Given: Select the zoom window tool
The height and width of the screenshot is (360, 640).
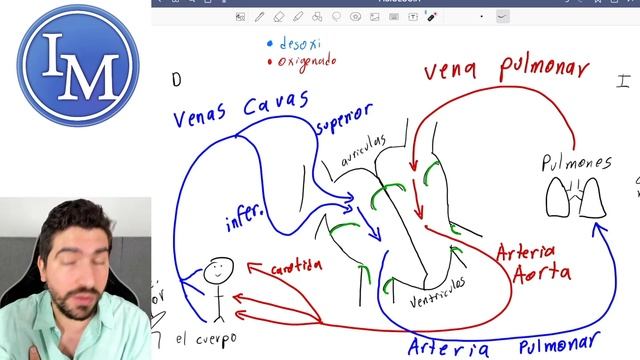Looking at the screenshot, I should tap(240, 17).
